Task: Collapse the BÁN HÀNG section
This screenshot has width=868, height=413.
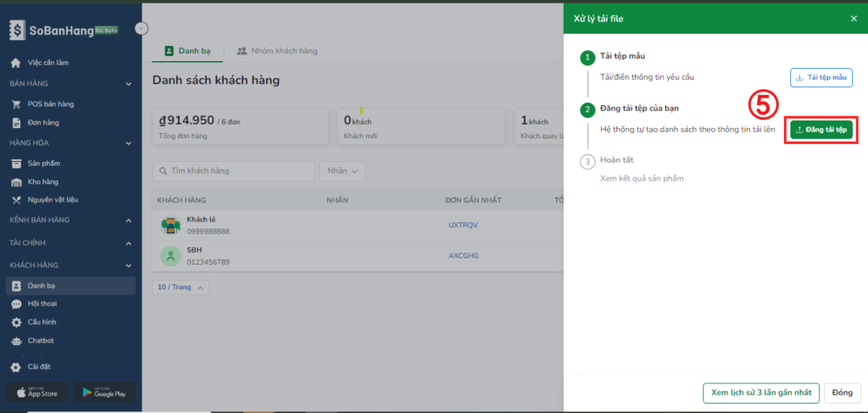Action: (129, 84)
